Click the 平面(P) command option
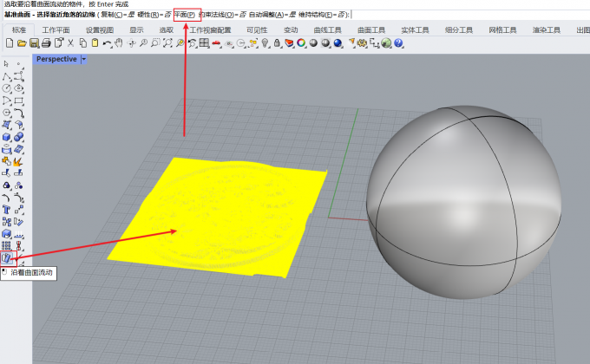Image resolution: width=590 pixels, height=364 pixels. click(x=184, y=15)
